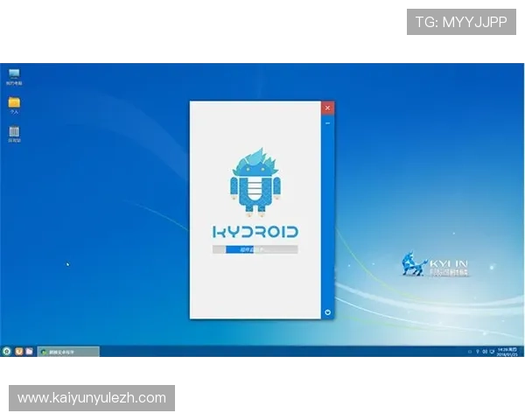Click the KYDROID text logo
525x420 pixels.
(x=255, y=232)
